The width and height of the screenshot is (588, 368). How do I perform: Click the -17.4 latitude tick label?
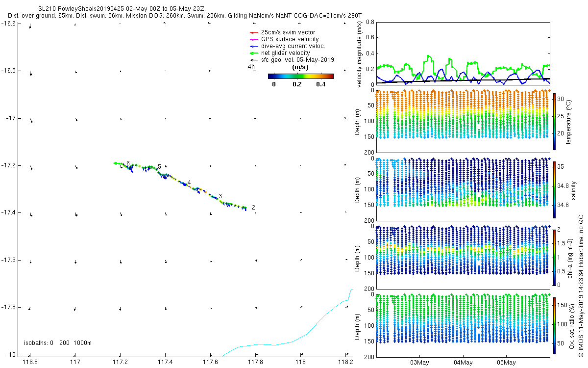click(x=9, y=212)
